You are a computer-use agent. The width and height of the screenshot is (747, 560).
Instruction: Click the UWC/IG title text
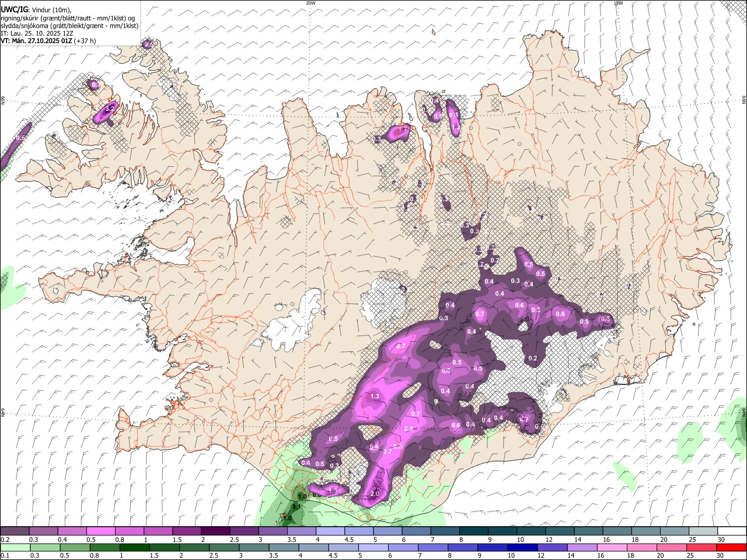coord(14,10)
